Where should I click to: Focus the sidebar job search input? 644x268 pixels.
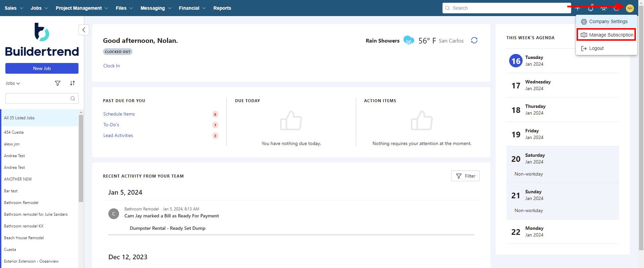[x=42, y=98]
